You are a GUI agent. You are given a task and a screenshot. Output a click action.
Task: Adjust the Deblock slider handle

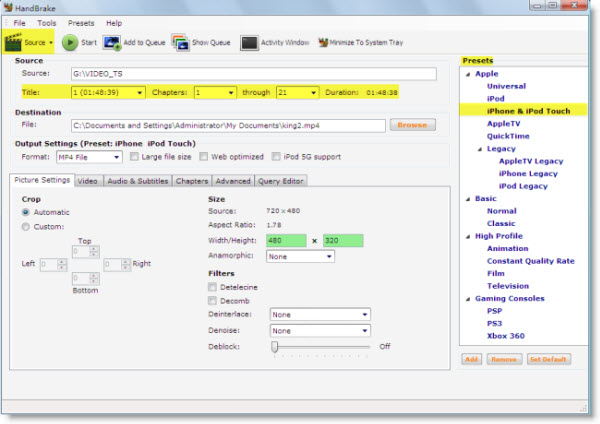274,347
